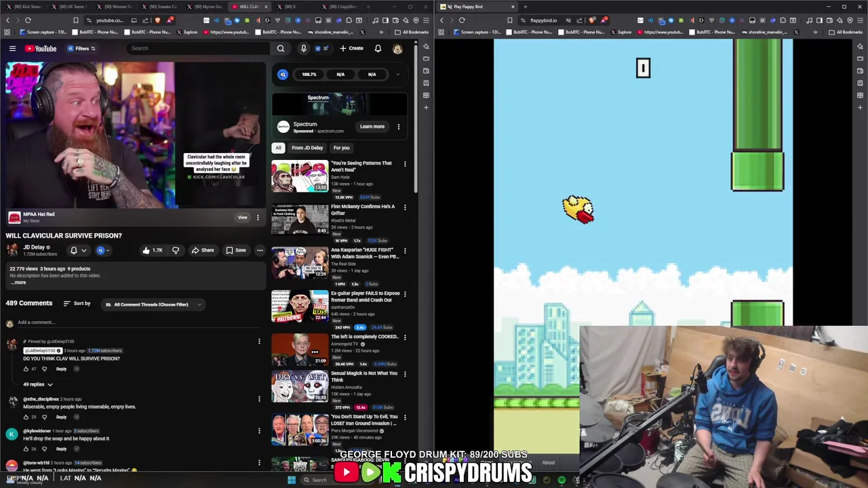Like the @xthe_disciplinex comment
868x488 pixels.
26,417
